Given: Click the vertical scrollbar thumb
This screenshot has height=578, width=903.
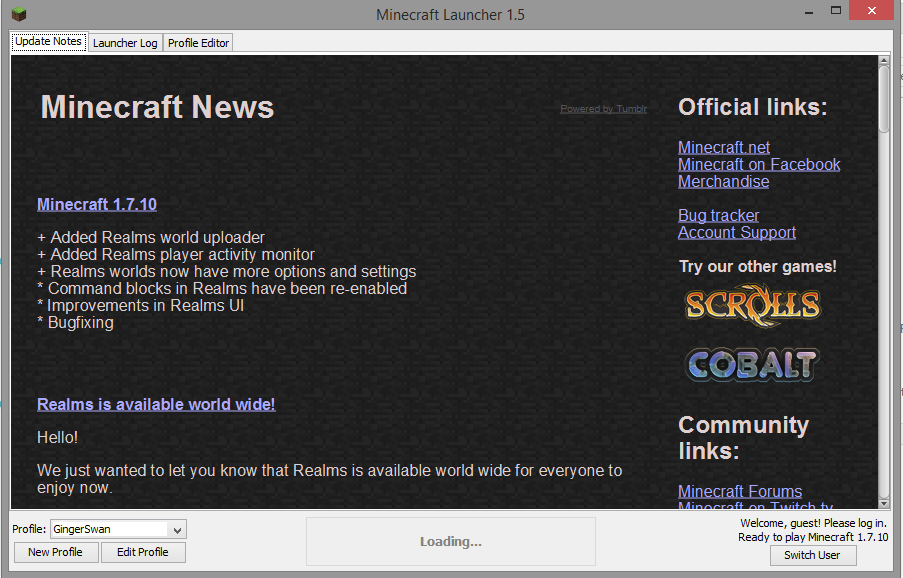Looking at the screenshot, I should pyautogui.click(x=884, y=100).
